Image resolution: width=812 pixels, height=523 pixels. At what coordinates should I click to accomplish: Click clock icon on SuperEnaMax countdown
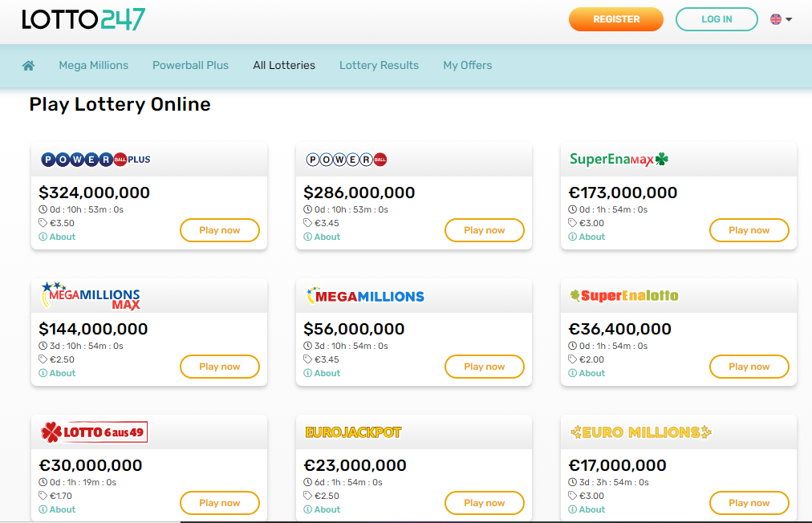click(572, 209)
